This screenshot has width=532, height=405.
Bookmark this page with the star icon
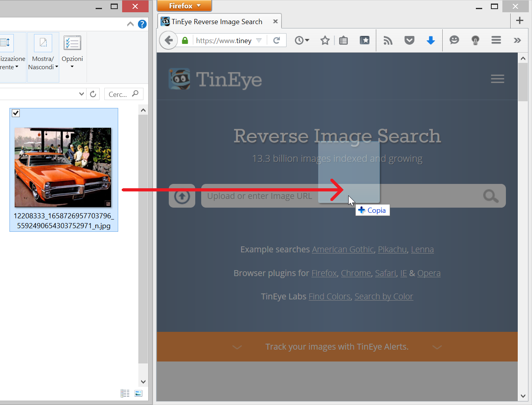point(325,40)
